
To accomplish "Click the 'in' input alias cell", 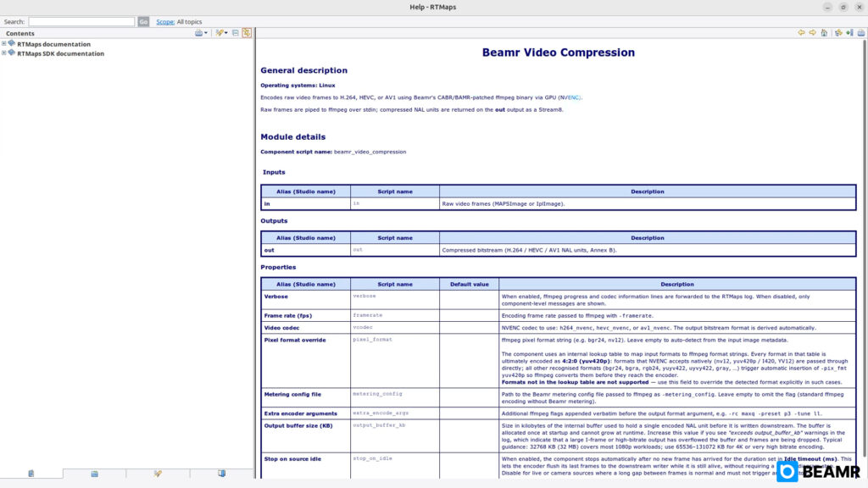I will click(x=306, y=203).
